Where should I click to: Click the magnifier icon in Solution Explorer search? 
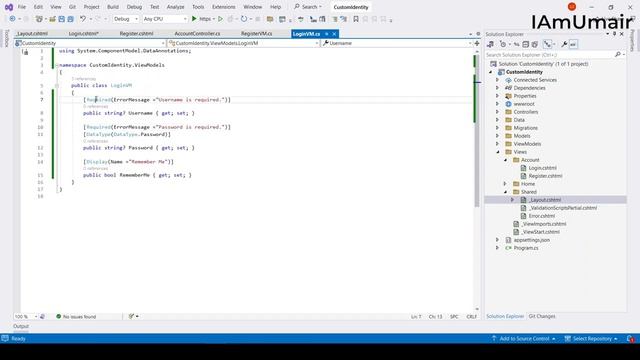point(618,55)
